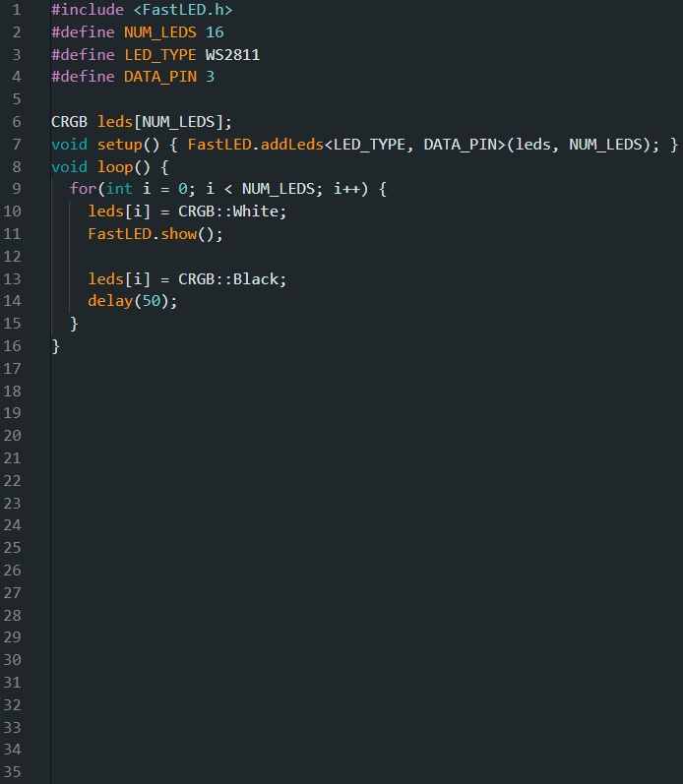This screenshot has height=784, width=683.
Task: Click NUM_LEDS in the define on line 2
Action: pos(159,31)
